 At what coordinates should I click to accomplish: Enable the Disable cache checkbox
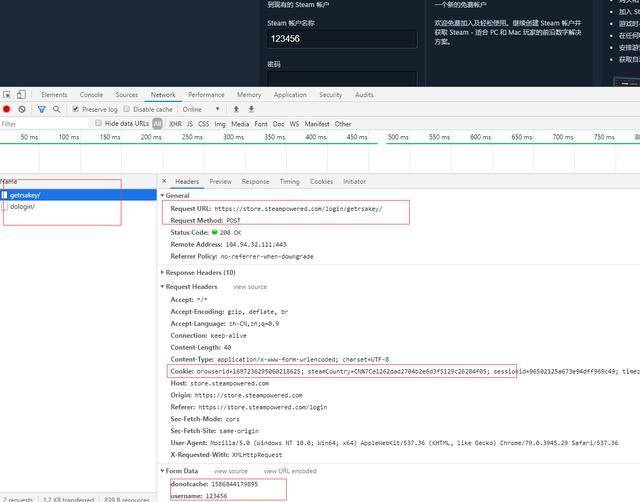pyautogui.click(x=127, y=109)
